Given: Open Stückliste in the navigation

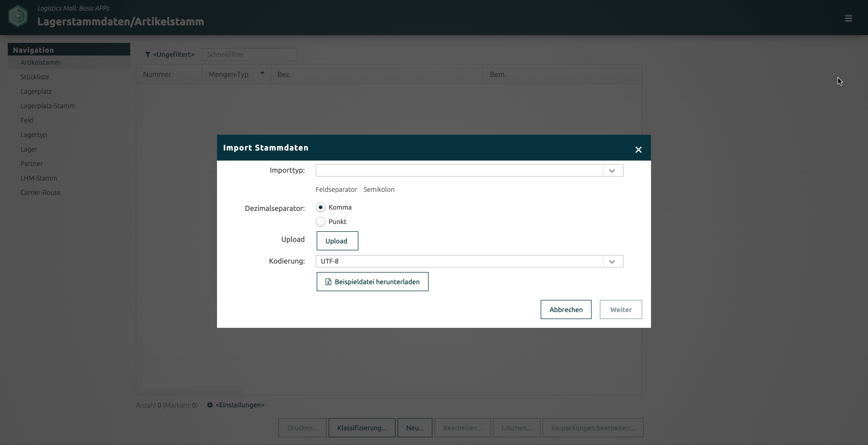Looking at the screenshot, I should [35, 77].
